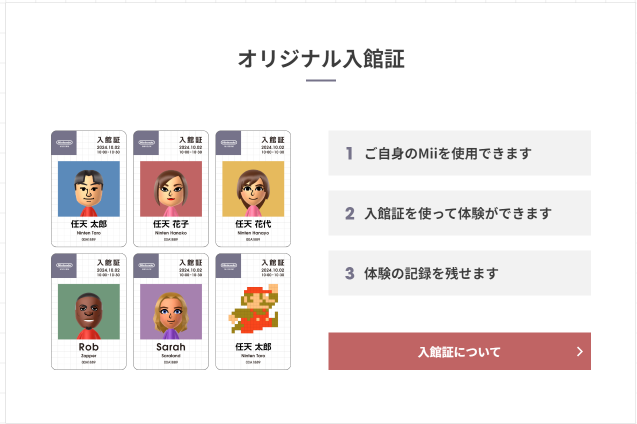Click the Nintendo logo on 任天 太郎 blue card
Screen dimensions: 637x424
pyautogui.click(x=64, y=143)
